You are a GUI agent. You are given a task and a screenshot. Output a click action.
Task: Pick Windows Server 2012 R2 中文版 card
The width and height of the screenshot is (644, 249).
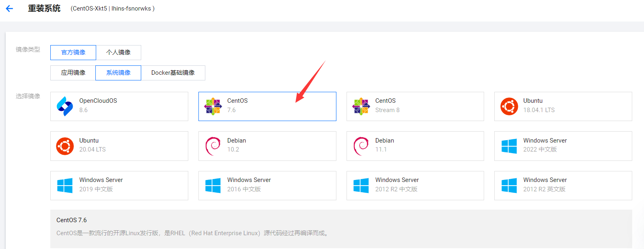click(415, 186)
